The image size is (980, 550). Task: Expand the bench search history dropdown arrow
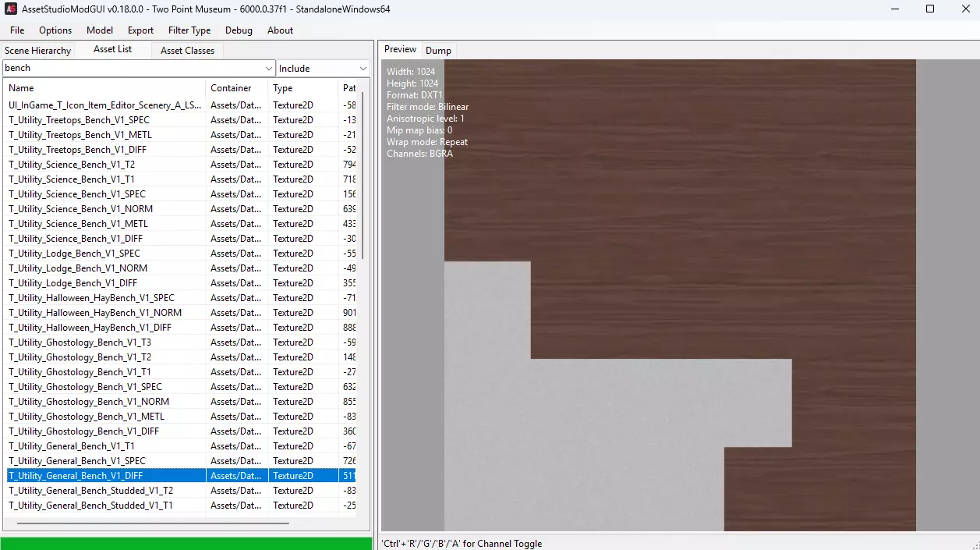pyautogui.click(x=269, y=69)
